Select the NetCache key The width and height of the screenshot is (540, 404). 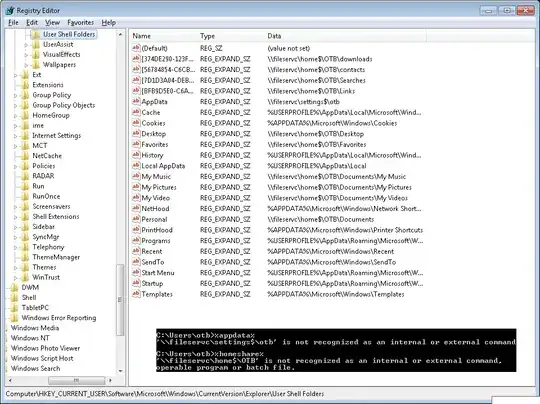[x=47, y=156]
